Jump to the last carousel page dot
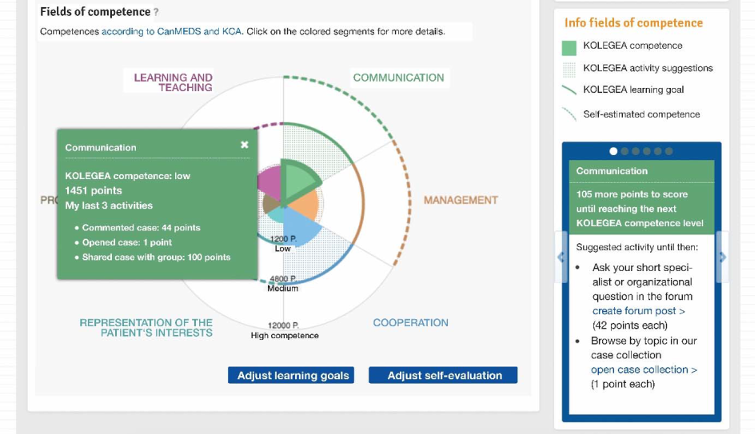The image size is (755, 434). [x=670, y=151]
